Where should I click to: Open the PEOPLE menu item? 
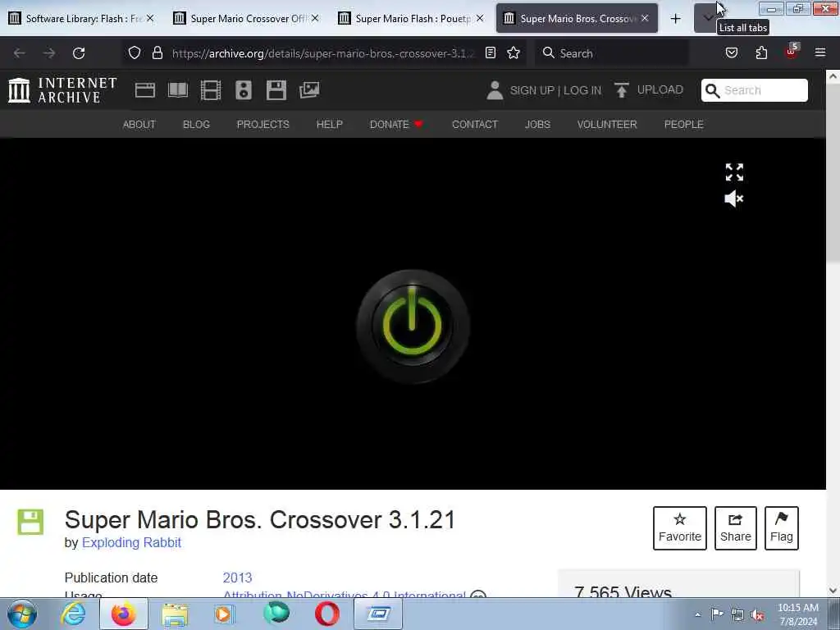(x=683, y=125)
